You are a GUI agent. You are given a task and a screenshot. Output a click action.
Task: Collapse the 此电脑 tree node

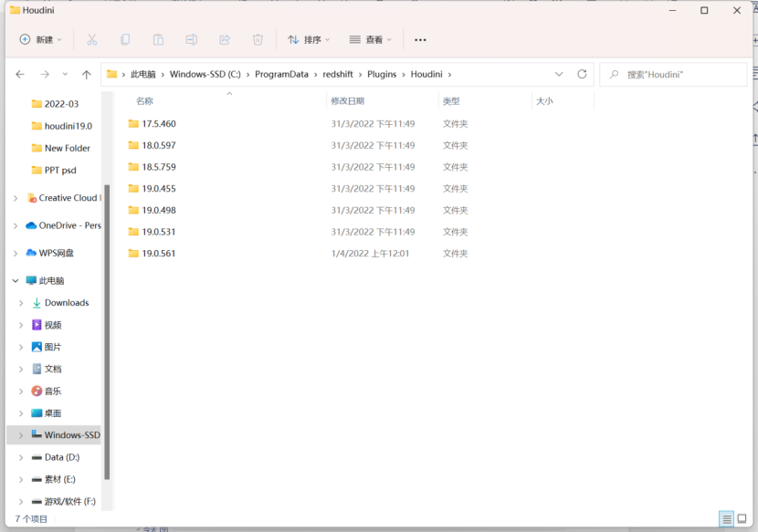(16, 281)
